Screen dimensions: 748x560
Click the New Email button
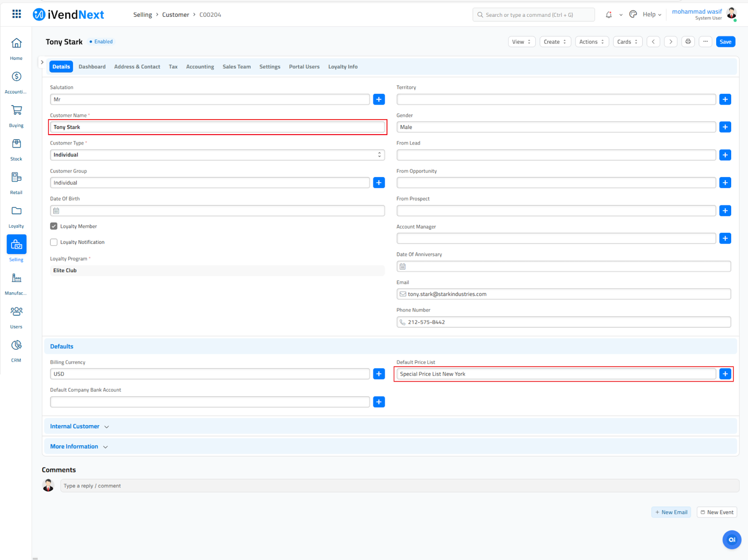click(x=671, y=512)
